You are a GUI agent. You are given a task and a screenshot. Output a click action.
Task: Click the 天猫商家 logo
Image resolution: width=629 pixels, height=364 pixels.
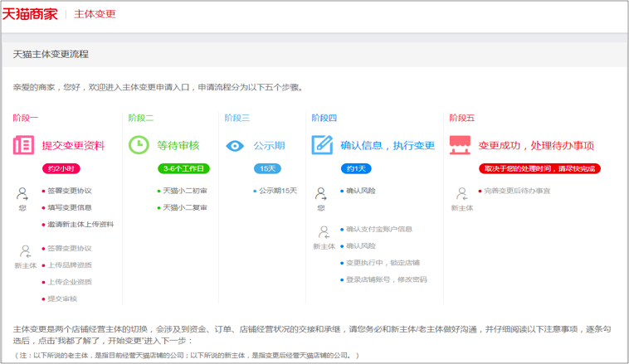pos(30,14)
